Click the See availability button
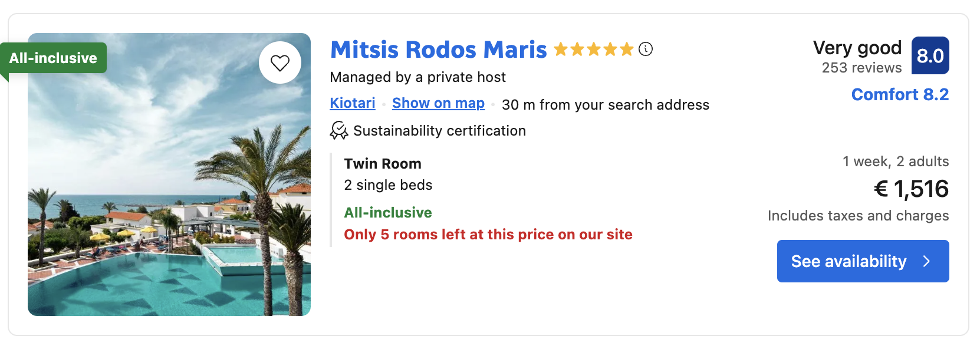The width and height of the screenshot is (980, 349). 863,261
